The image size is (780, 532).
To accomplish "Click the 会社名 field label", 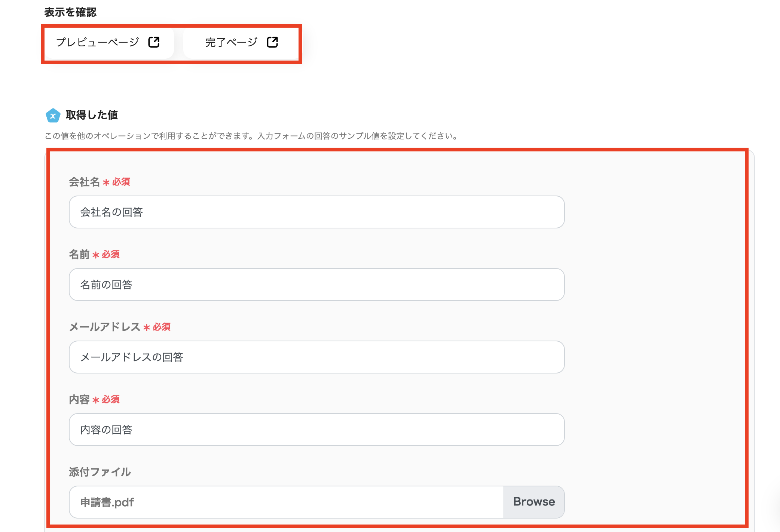I will click(84, 182).
